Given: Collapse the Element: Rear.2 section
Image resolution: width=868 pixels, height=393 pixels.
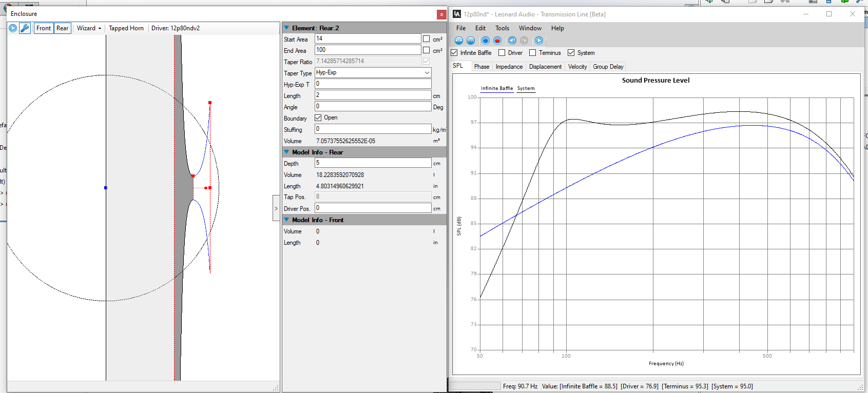Looking at the screenshot, I should (x=287, y=28).
